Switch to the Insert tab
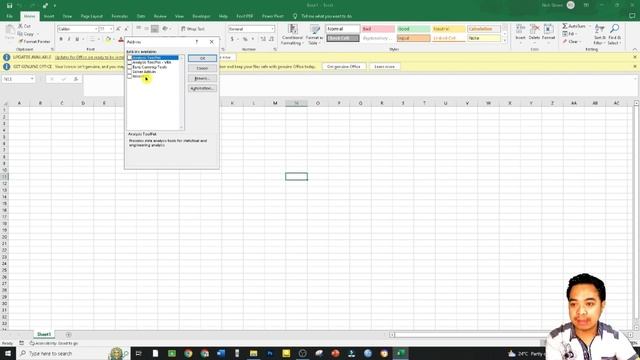Viewport: 640px width, 360px height. (x=49, y=16)
